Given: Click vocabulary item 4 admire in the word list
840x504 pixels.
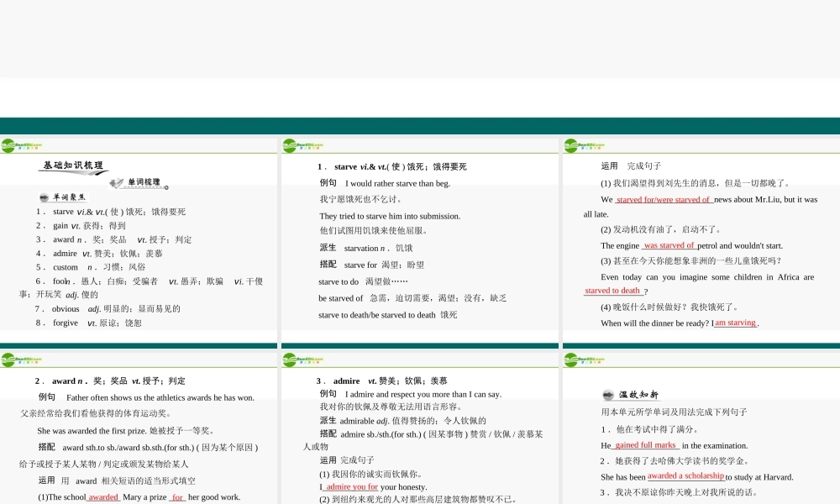Looking at the screenshot, I should point(99,254).
